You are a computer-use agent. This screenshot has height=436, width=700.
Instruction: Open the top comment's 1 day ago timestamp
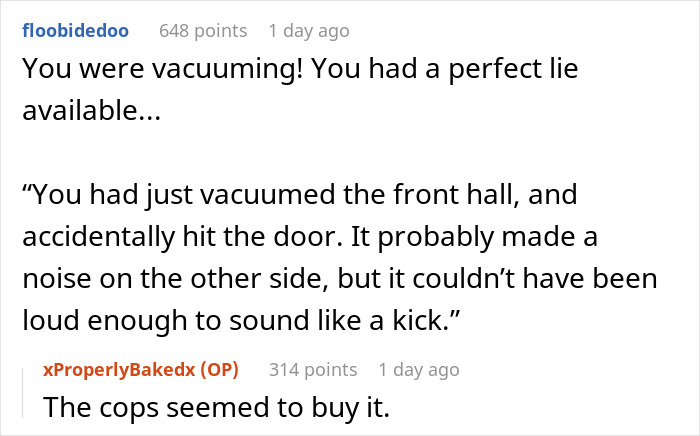(309, 31)
